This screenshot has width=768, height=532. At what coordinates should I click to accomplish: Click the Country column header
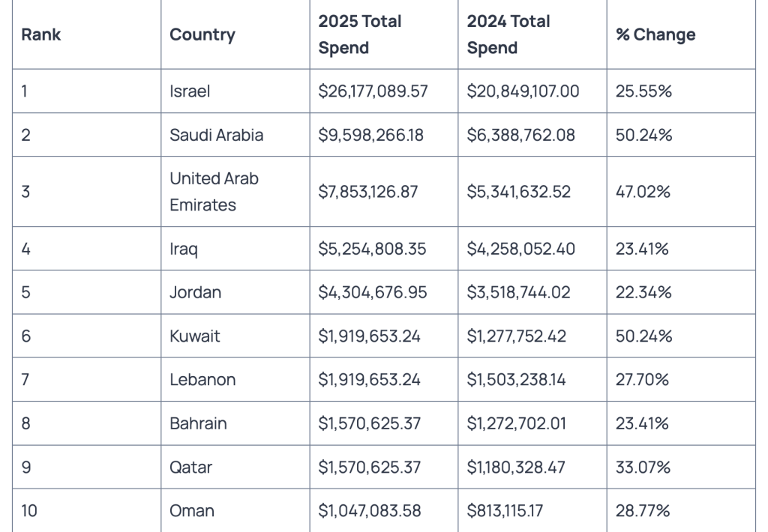[x=202, y=34]
